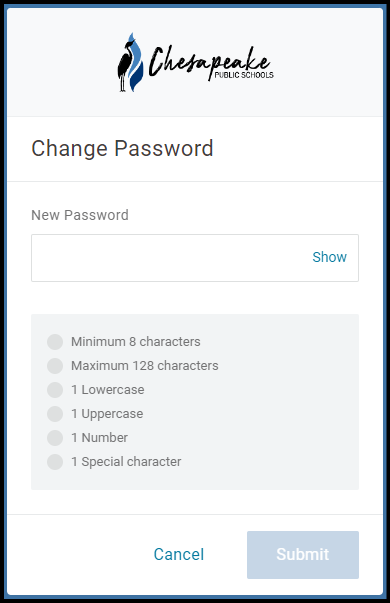Click the New Password field label
This screenshot has height=603, width=390.
pyautogui.click(x=80, y=215)
